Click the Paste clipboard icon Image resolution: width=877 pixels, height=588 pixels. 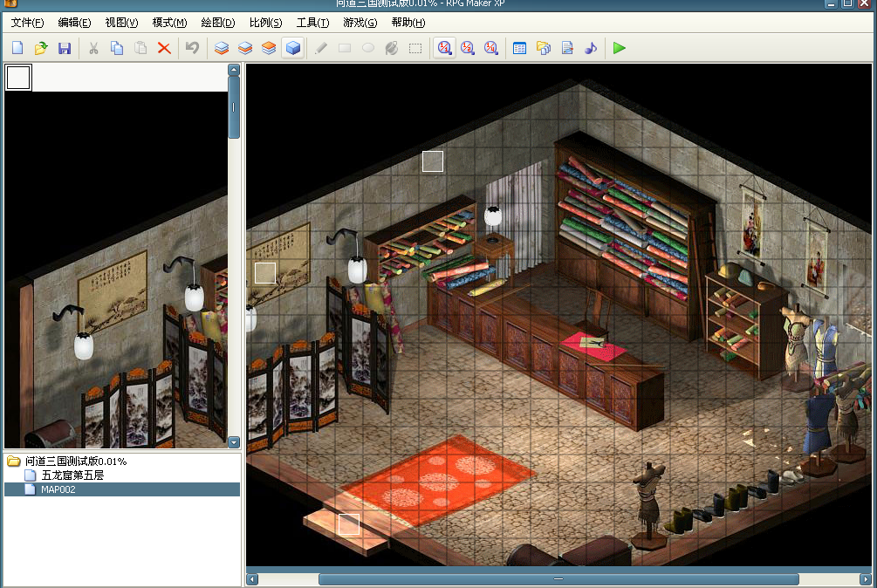[x=140, y=48]
